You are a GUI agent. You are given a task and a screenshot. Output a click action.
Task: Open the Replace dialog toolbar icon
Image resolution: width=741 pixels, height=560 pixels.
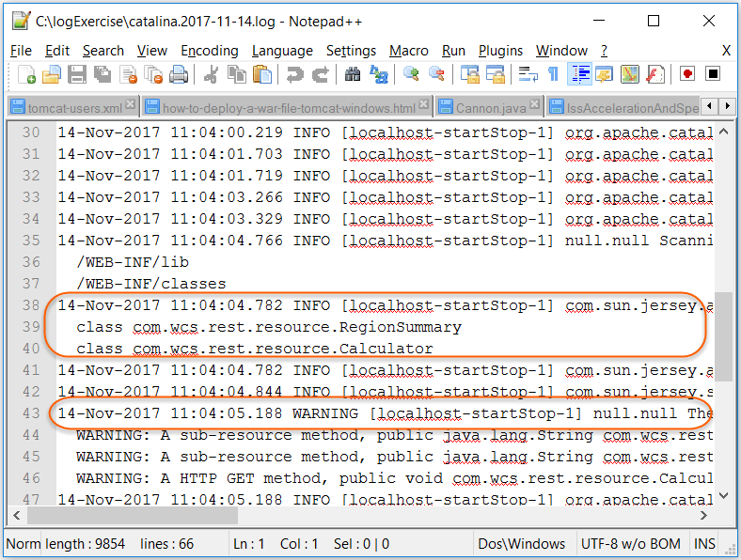click(379, 74)
